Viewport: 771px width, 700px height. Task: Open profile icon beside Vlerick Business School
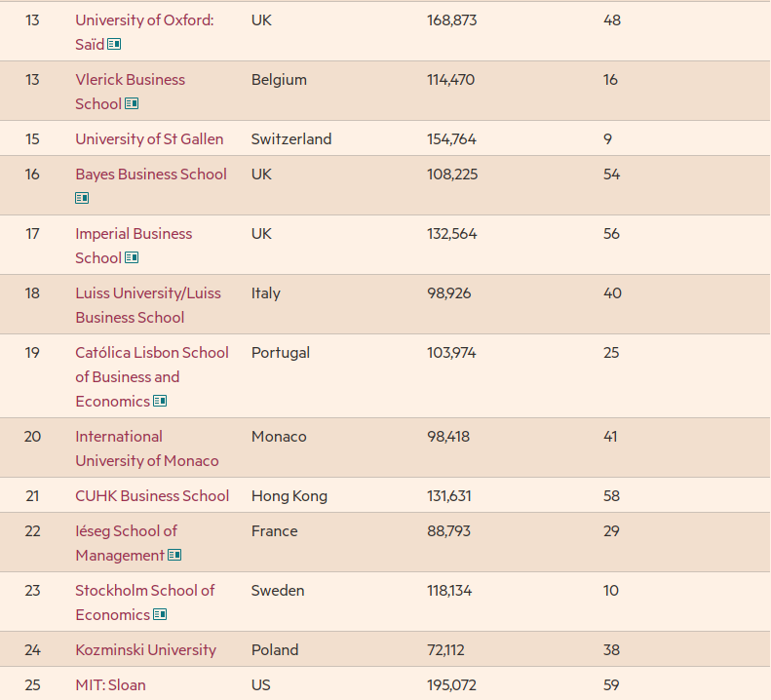point(132,103)
